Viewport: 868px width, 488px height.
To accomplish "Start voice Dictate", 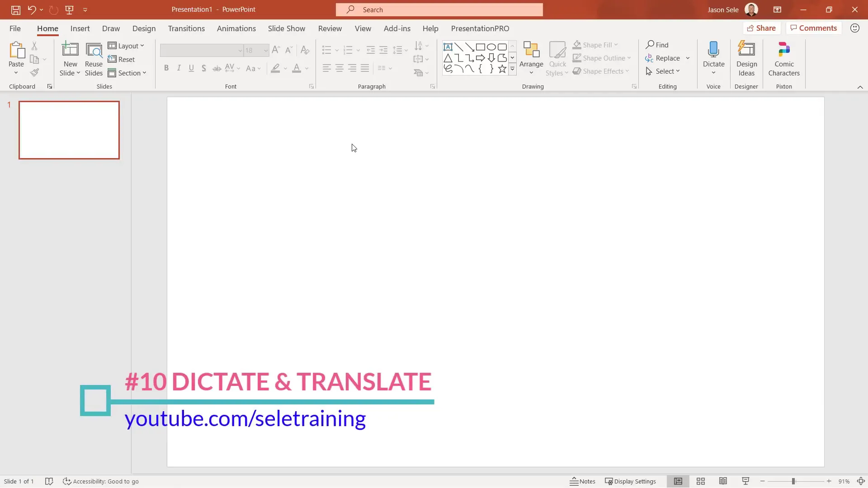I will 713,58.
